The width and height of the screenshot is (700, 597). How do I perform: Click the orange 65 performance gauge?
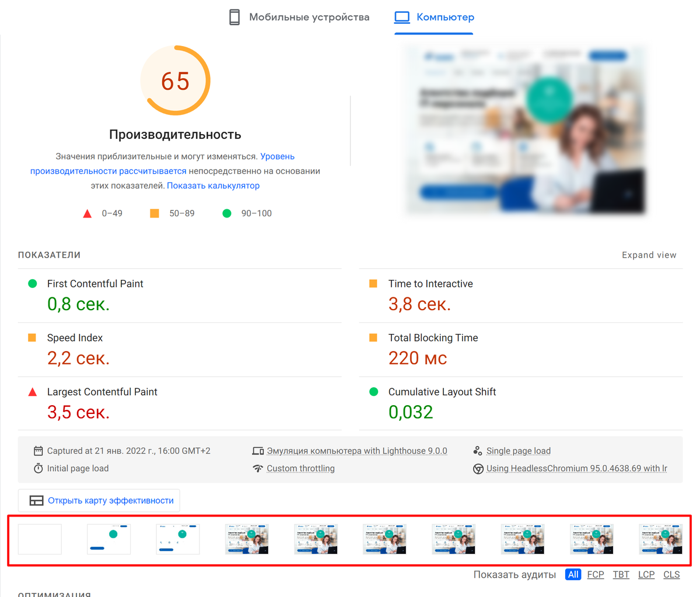coord(175,80)
